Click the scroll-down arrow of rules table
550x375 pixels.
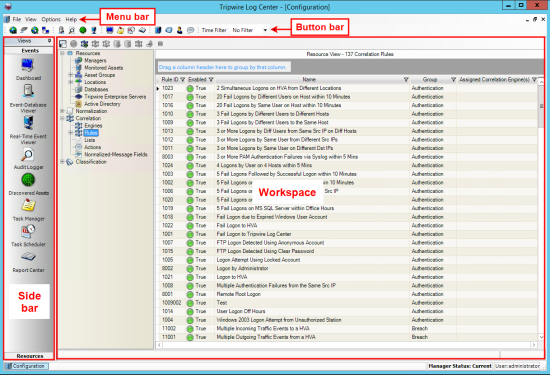541,337
